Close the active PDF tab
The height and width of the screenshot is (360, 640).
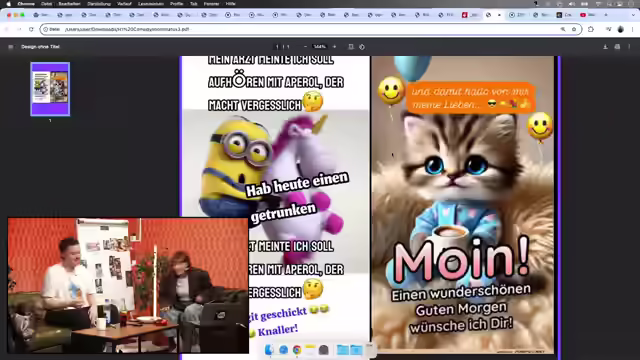pyautogui.click(x=499, y=15)
